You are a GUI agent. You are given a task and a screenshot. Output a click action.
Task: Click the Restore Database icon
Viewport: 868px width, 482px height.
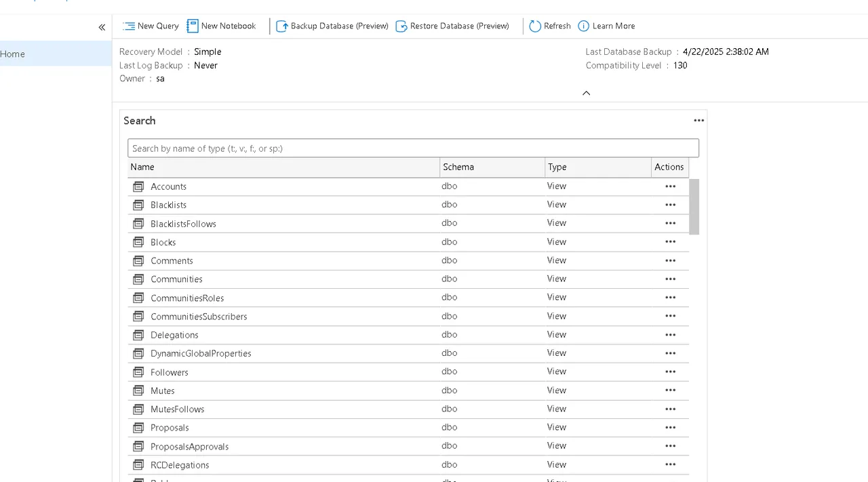(401, 26)
